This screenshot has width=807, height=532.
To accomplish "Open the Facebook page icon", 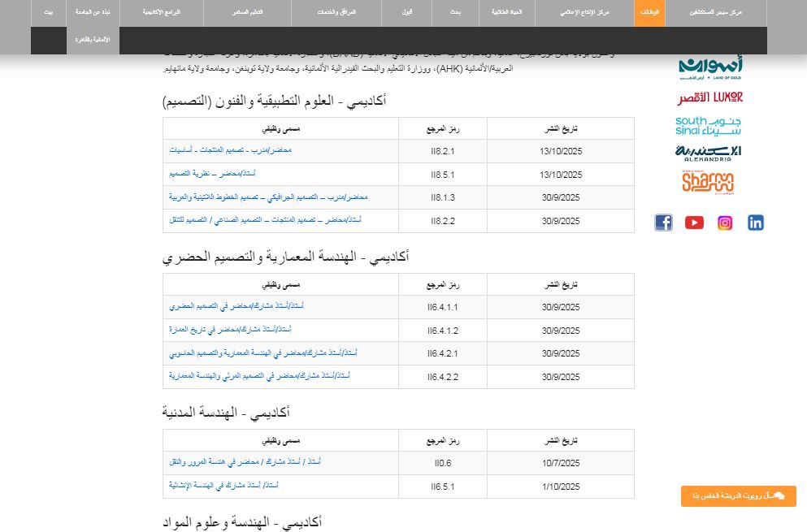I will click(663, 223).
